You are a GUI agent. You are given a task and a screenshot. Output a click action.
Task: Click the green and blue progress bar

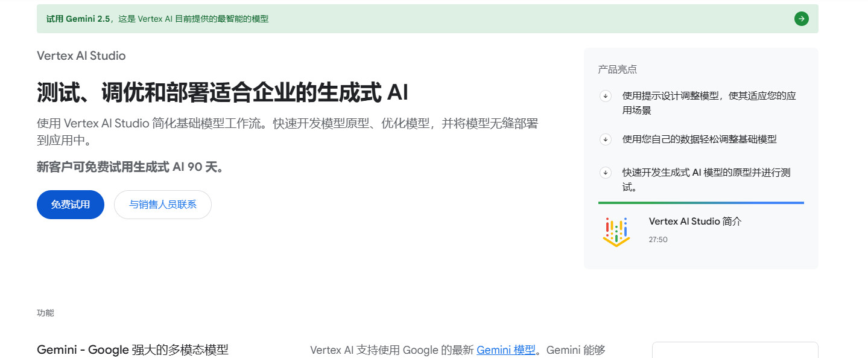tap(700, 203)
